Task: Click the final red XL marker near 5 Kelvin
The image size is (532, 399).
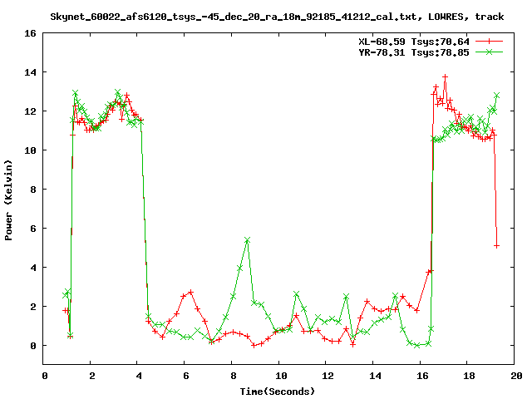Action: coord(496,246)
